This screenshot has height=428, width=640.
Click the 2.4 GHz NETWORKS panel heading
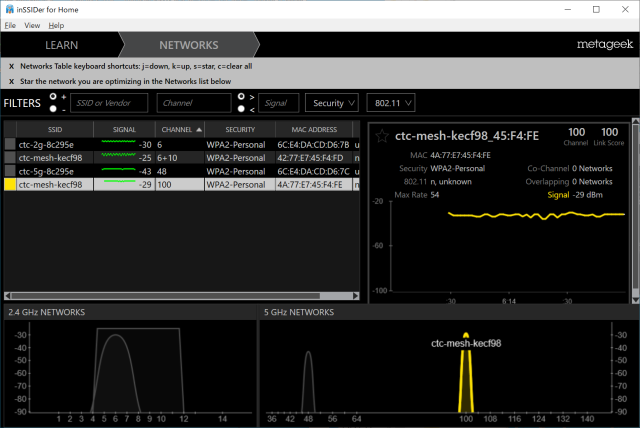pyautogui.click(x=47, y=312)
